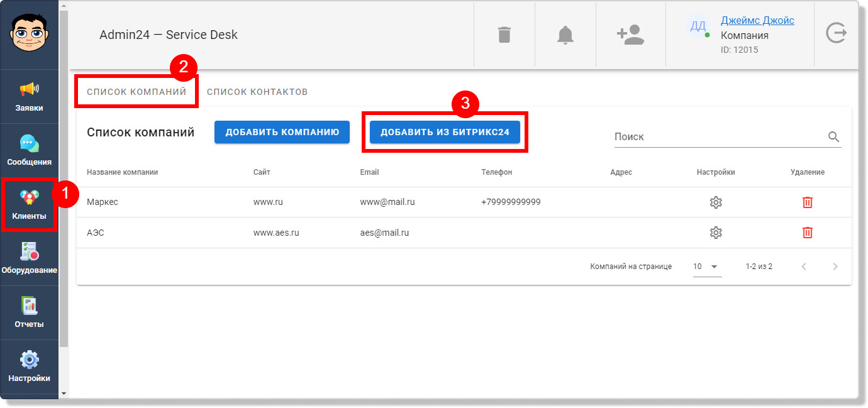Click the aes@mail.ru email cell
Viewport: 868px width, 408px height.
pos(384,233)
